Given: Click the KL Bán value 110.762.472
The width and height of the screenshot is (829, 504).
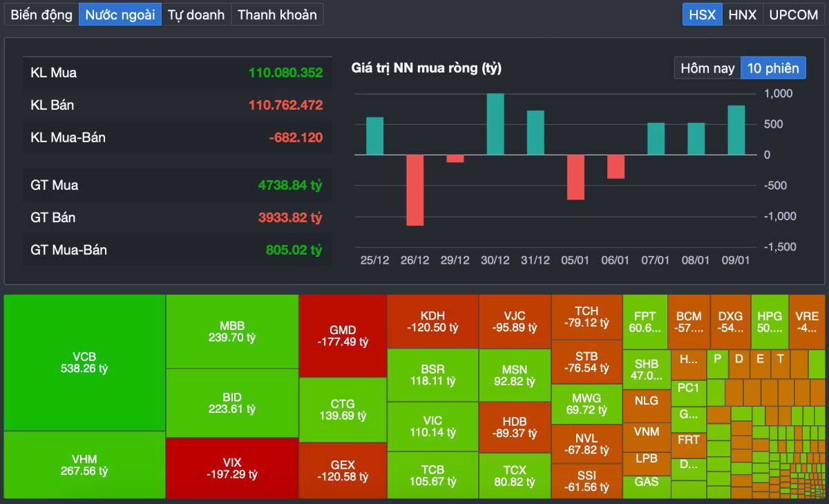Looking at the screenshot, I should (285, 105).
